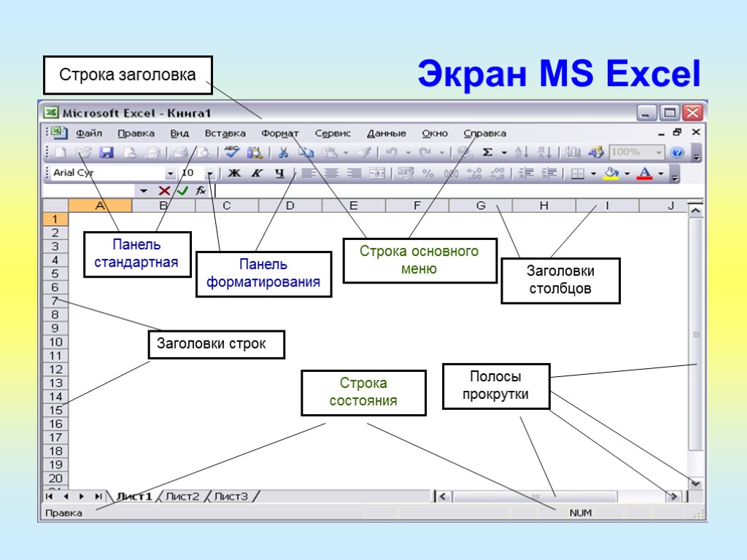Viewport: 747px width, 560px height.
Task: Select the Format Painter brush
Action: [365, 153]
